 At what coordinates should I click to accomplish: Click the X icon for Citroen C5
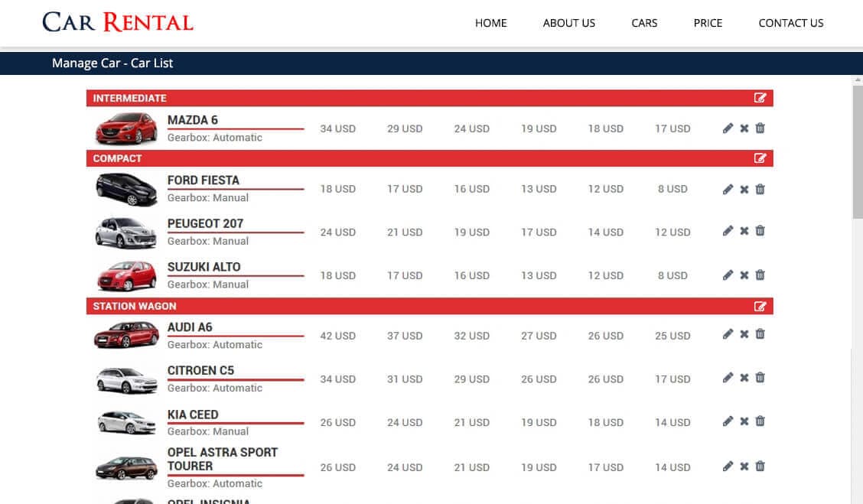tap(744, 379)
